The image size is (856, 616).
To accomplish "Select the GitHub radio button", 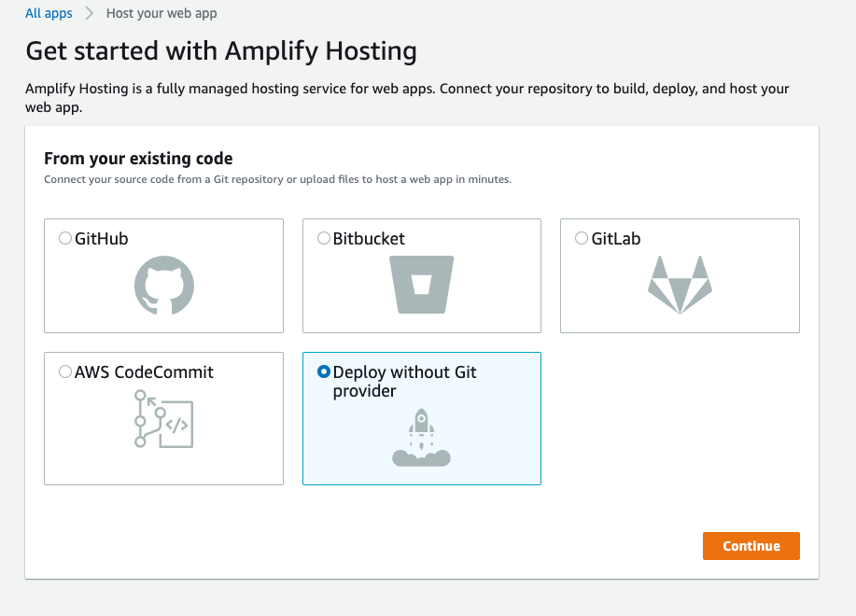I will coord(65,238).
